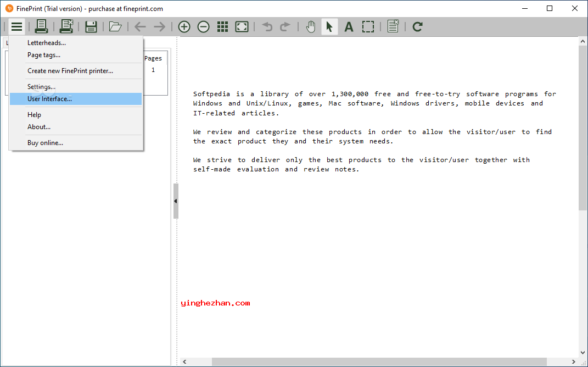588x367 pixels.
Task: Click the Pages column header
Action: (x=153, y=58)
